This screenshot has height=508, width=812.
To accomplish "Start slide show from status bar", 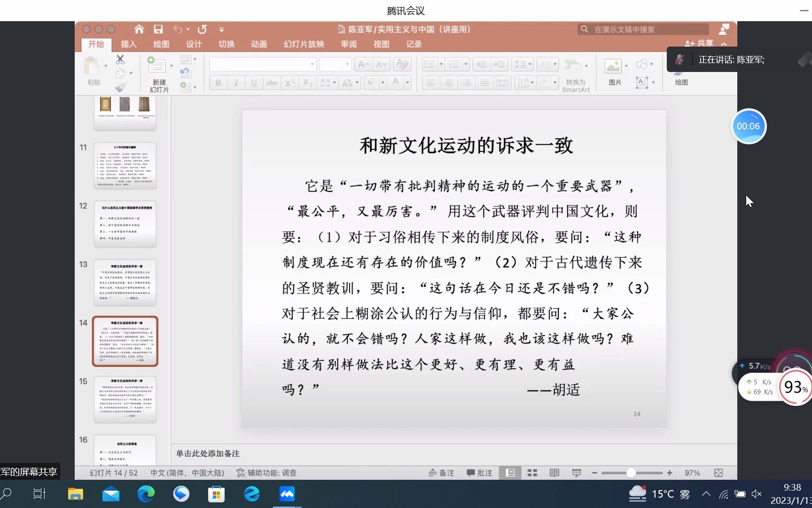I will pos(576,473).
